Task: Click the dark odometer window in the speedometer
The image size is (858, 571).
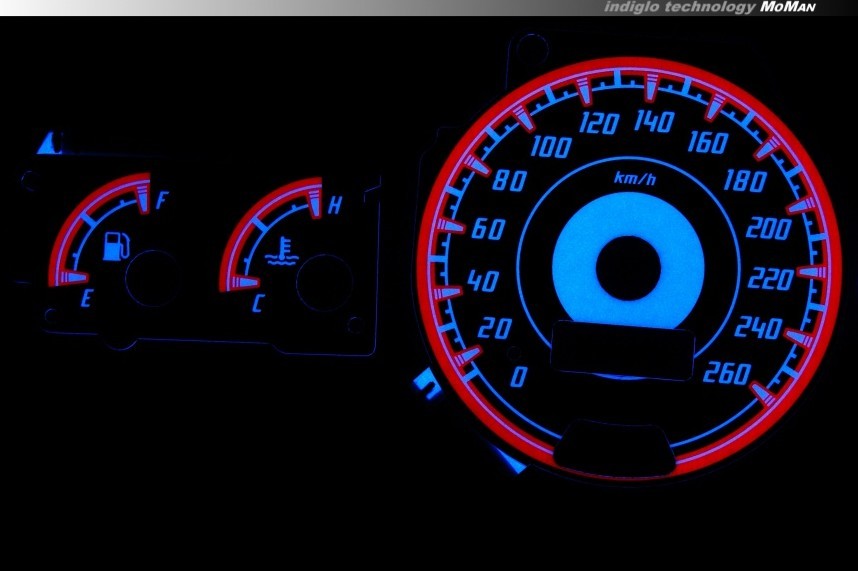Action: coord(623,350)
